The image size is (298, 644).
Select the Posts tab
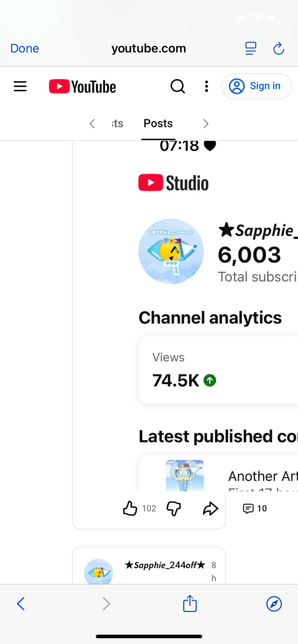point(158,123)
